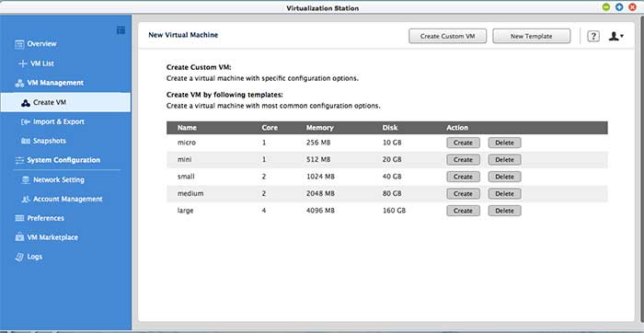The height and width of the screenshot is (333, 644).
Task: Click the 'micro' template name
Action: pos(187,143)
